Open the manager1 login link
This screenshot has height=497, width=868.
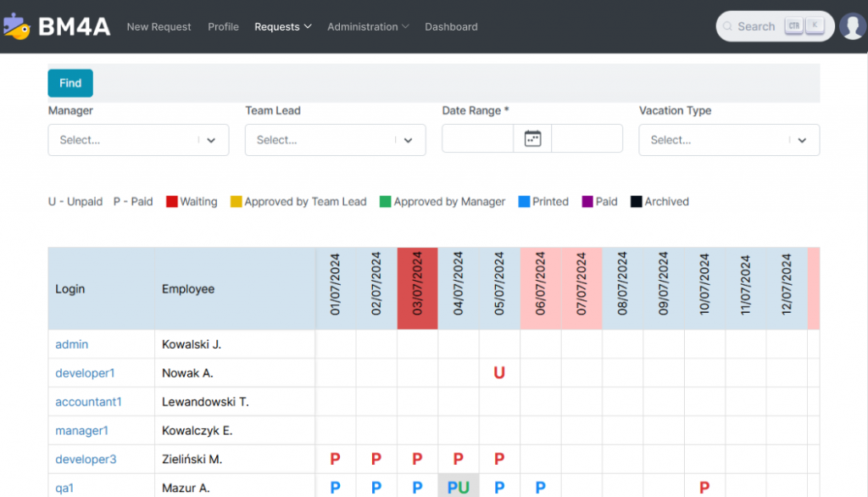click(x=82, y=431)
